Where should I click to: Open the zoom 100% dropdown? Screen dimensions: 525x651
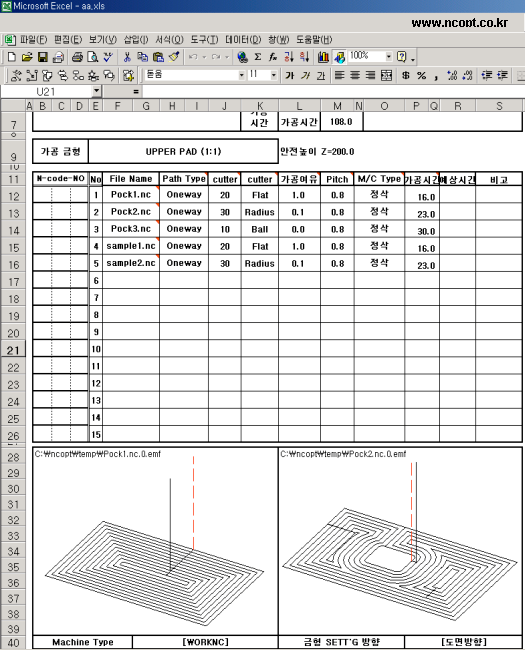pyautogui.click(x=388, y=56)
